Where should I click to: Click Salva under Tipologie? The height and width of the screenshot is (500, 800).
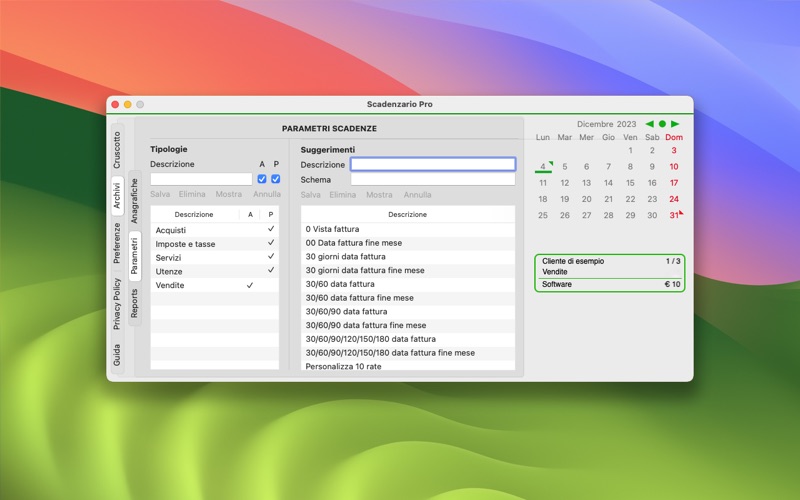tap(160, 194)
